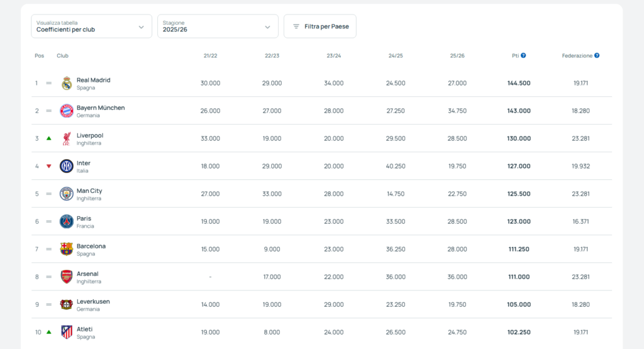Open the Leverkusen club name link
This screenshot has height=349, width=644.
(x=93, y=301)
